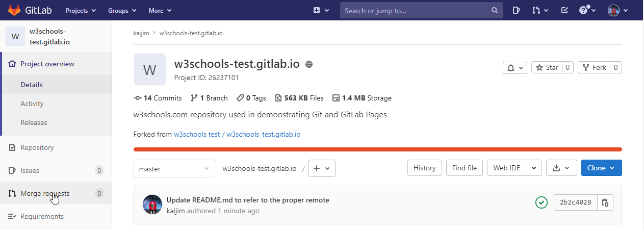Click the search magnifier icon
644x230 pixels.
494,10
